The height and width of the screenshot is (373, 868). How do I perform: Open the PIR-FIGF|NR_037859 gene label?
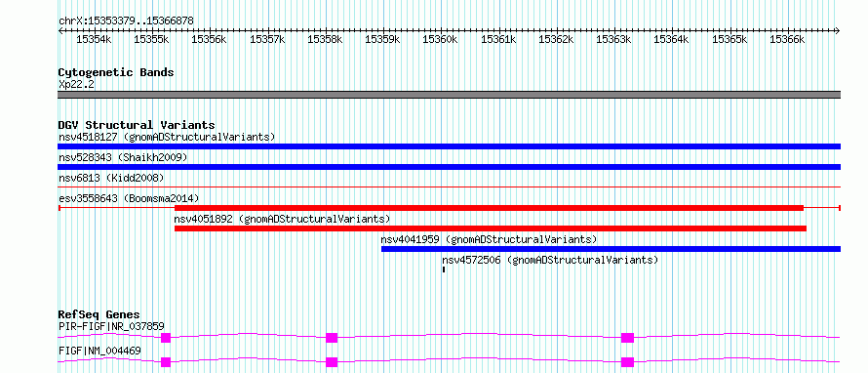111,326
